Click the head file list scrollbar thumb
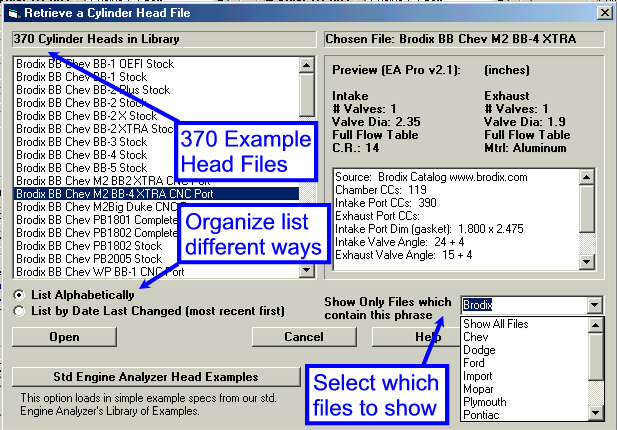Viewport: 617px width, 430px height. point(307,94)
